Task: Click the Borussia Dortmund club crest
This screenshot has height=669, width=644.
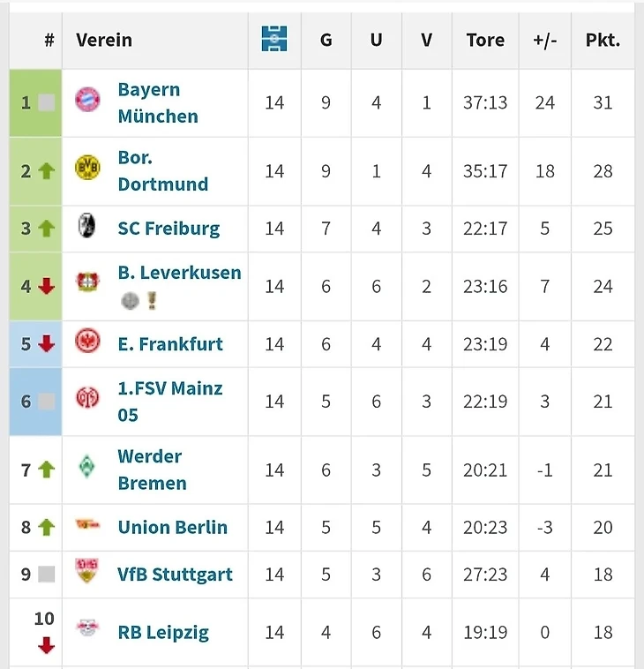Action: coord(87,168)
